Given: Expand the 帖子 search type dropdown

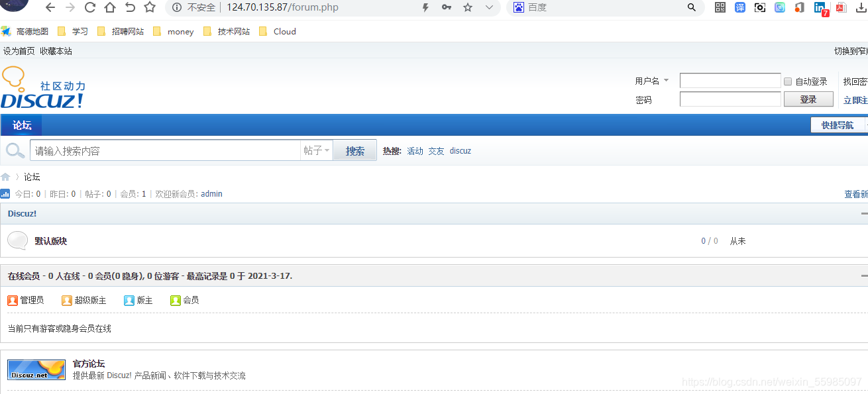Looking at the screenshot, I should click(317, 150).
